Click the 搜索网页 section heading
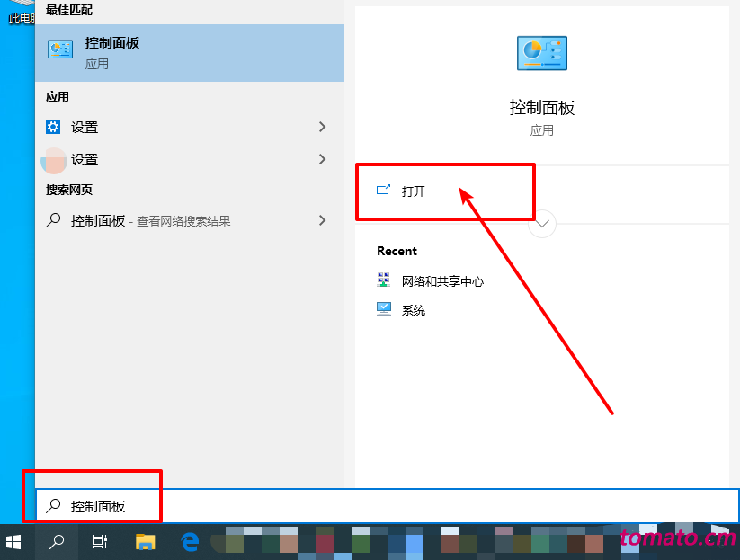 (69, 190)
